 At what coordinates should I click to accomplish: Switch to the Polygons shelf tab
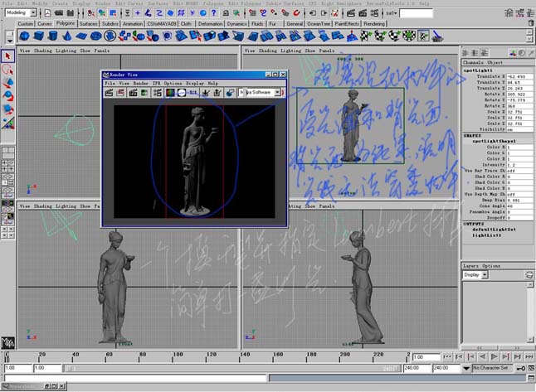click(66, 23)
